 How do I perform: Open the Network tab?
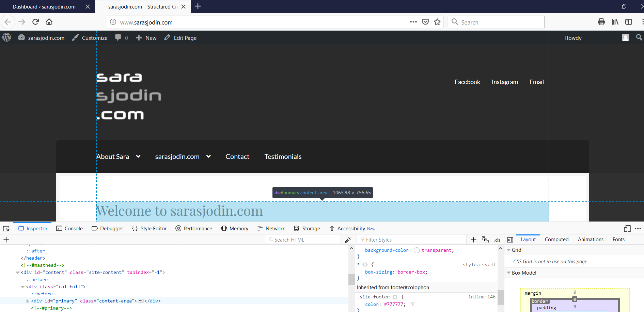(x=271, y=229)
